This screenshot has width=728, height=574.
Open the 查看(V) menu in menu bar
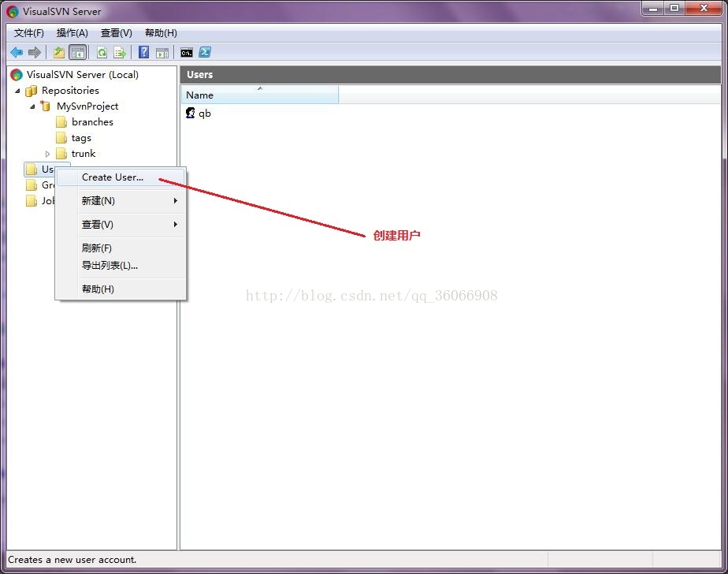117,33
